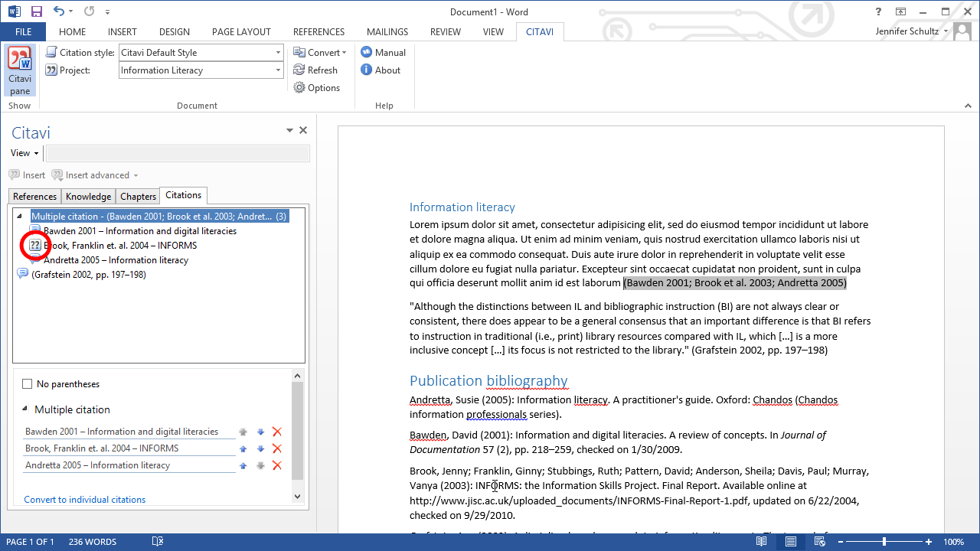The width and height of the screenshot is (980, 551).
Task: Click the Redo icon in title bar
Action: [x=89, y=11]
